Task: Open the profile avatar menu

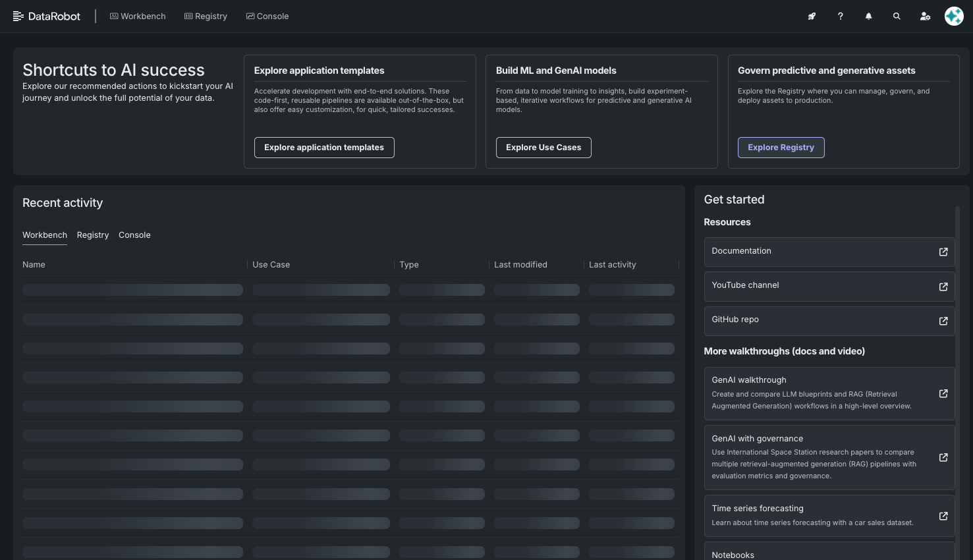Action: pyautogui.click(x=954, y=16)
